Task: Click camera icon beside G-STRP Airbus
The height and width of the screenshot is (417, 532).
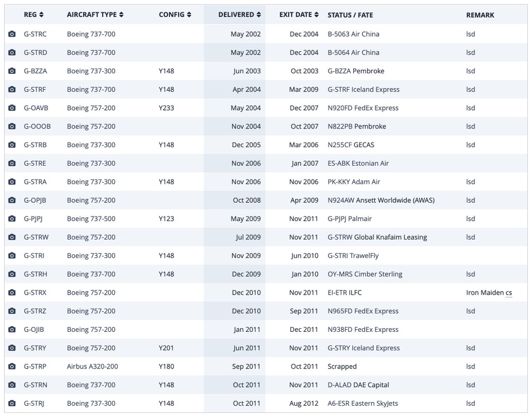Action: click(12, 366)
